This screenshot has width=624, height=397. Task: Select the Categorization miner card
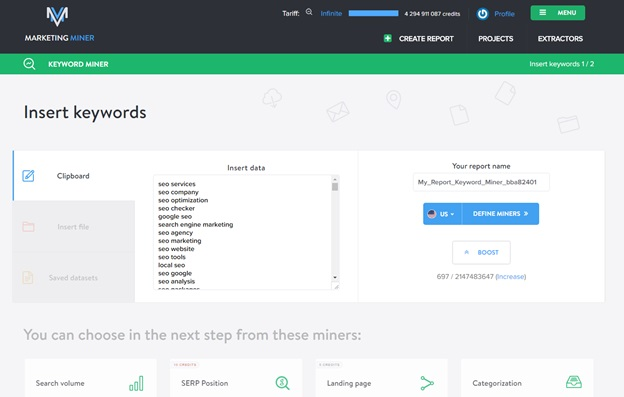tap(527, 378)
